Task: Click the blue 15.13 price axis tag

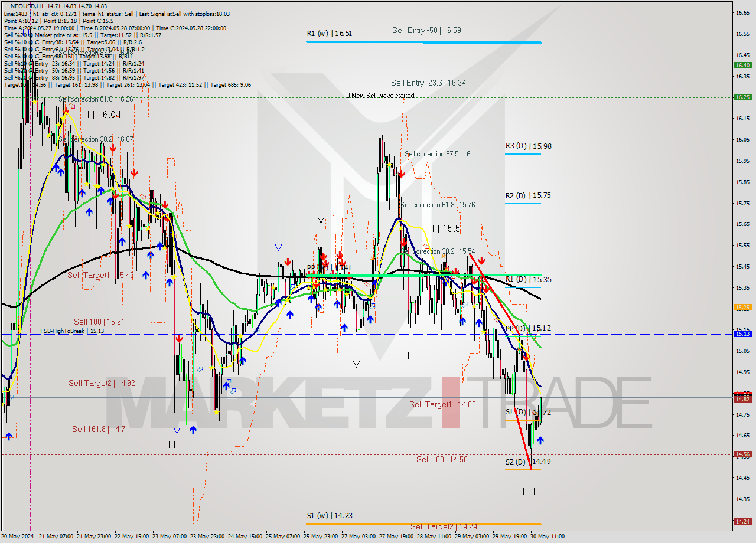Action: pyautogui.click(x=742, y=333)
